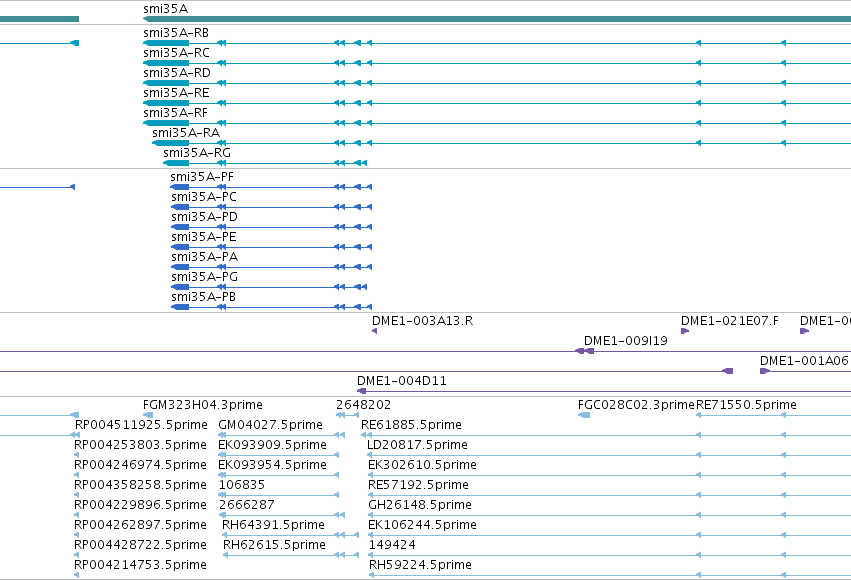Click the DME1-001A06 clone label
The height and width of the screenshot is (580, 851).
pos(804,361)
